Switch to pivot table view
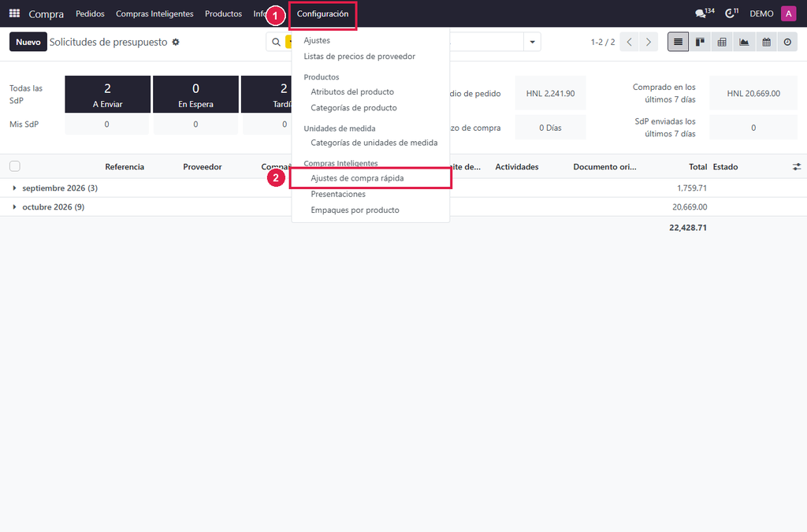 (x=722, y=43)
